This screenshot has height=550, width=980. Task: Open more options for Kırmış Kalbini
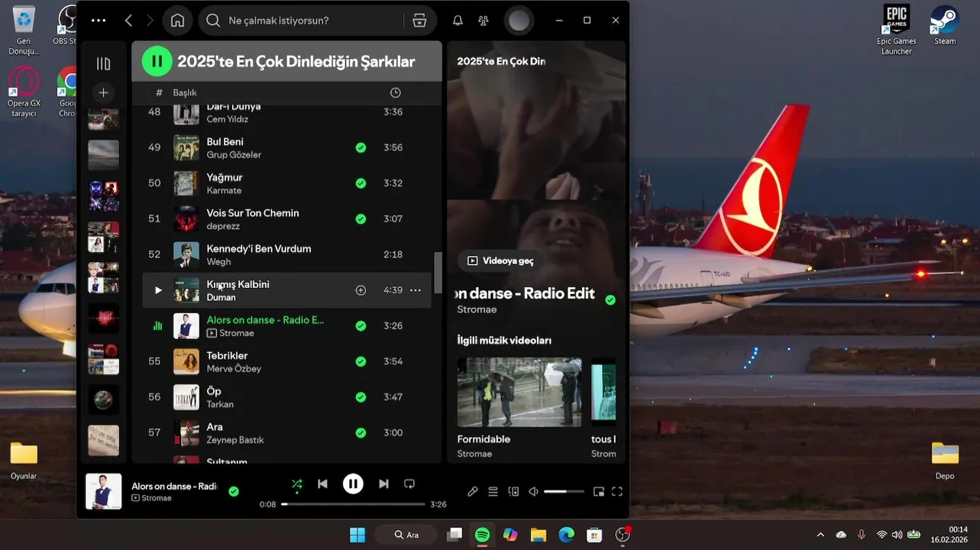[x=416, y=290]
